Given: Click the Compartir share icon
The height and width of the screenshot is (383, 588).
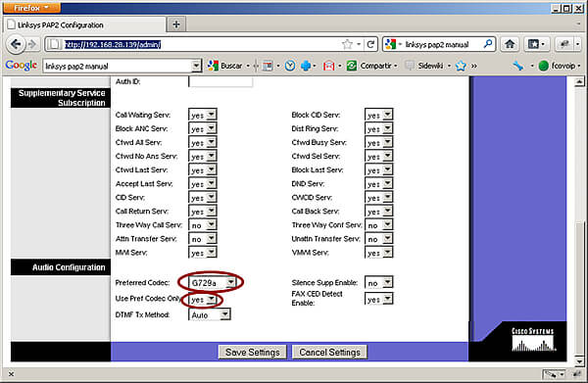Looking at the screenshot, I should [x=352, y=66].
